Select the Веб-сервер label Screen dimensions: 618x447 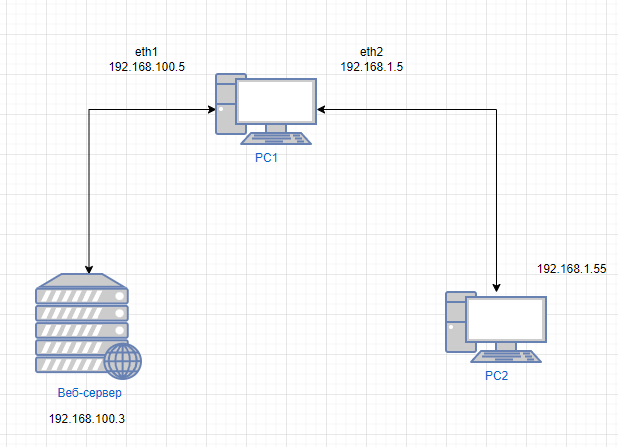89,393
